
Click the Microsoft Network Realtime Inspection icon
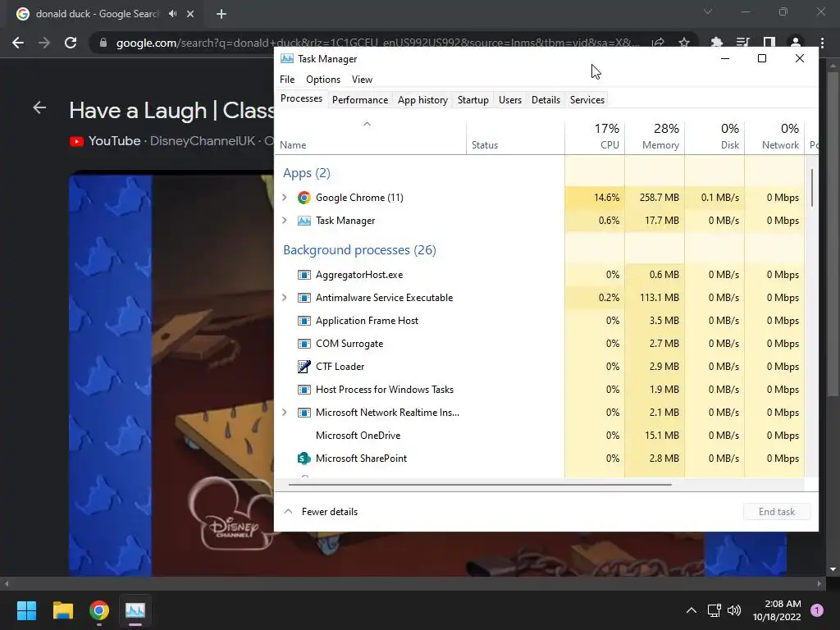(304, 413)
